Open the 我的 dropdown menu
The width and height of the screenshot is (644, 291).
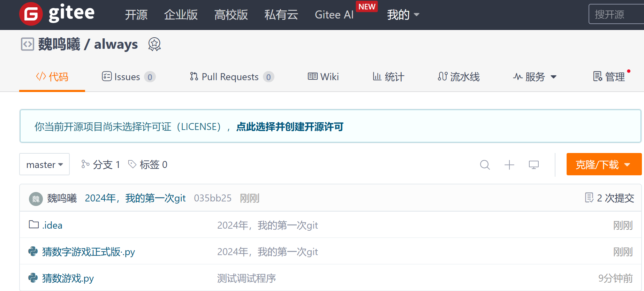(x=403, y=15)
